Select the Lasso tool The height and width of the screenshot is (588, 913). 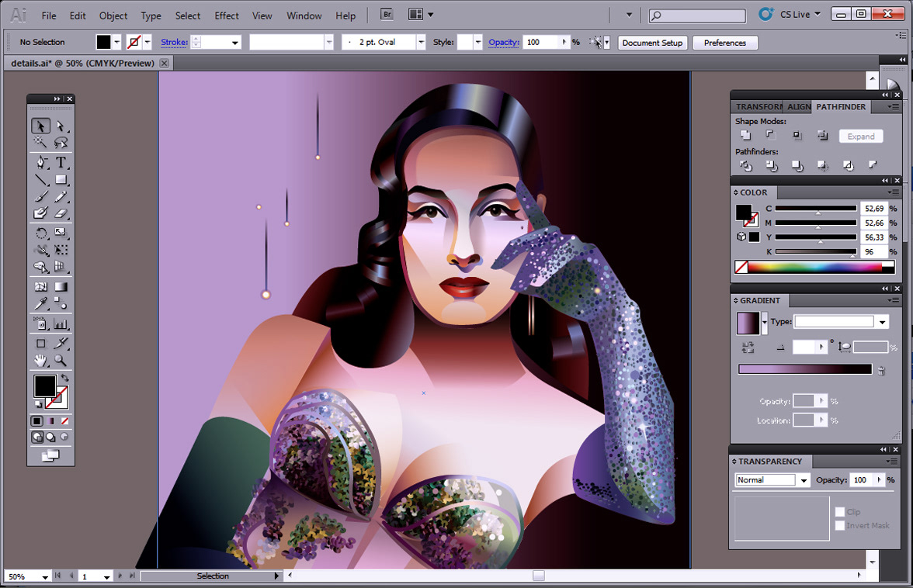tap(61, 142)
